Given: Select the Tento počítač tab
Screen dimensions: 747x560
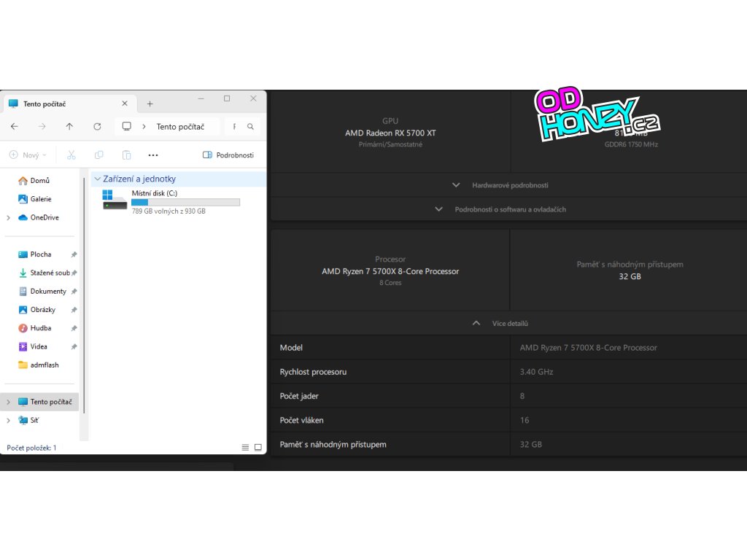Looking at the screenshot, I should [71, 104].
